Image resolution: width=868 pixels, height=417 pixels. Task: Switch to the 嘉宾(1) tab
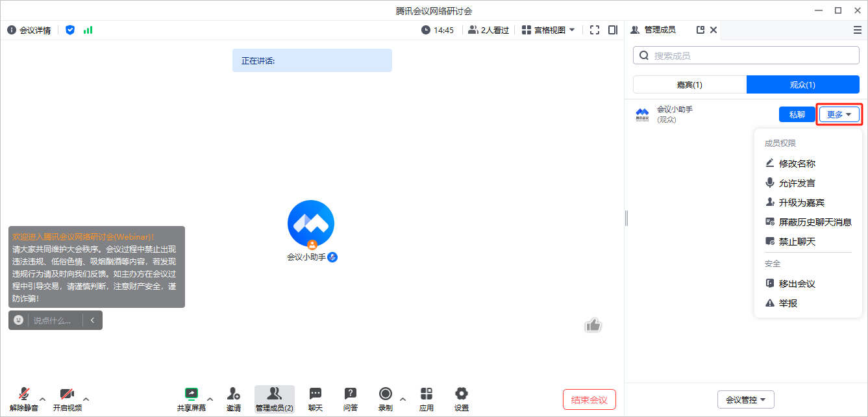pos(689,84)
